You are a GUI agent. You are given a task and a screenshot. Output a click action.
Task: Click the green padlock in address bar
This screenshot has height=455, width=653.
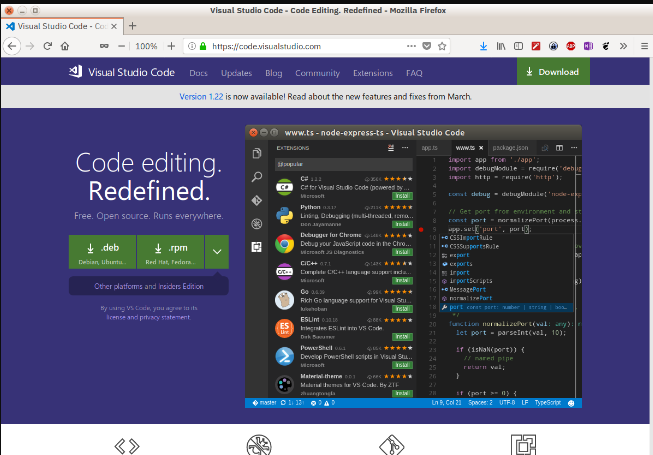(203, 46)
